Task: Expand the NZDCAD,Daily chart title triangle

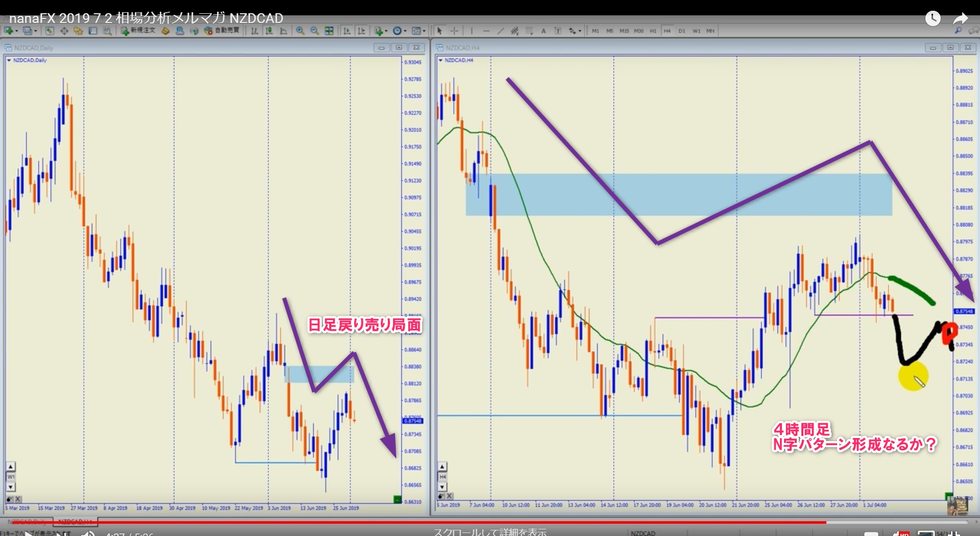Action: point(9,60)
